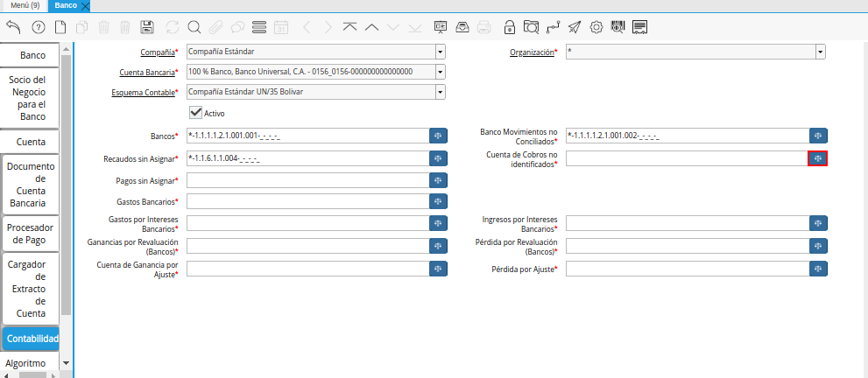The width and height of the screenshot is (868, 378).
Task: Click the second trash (delete selection) icon
Action: (125, 26)
